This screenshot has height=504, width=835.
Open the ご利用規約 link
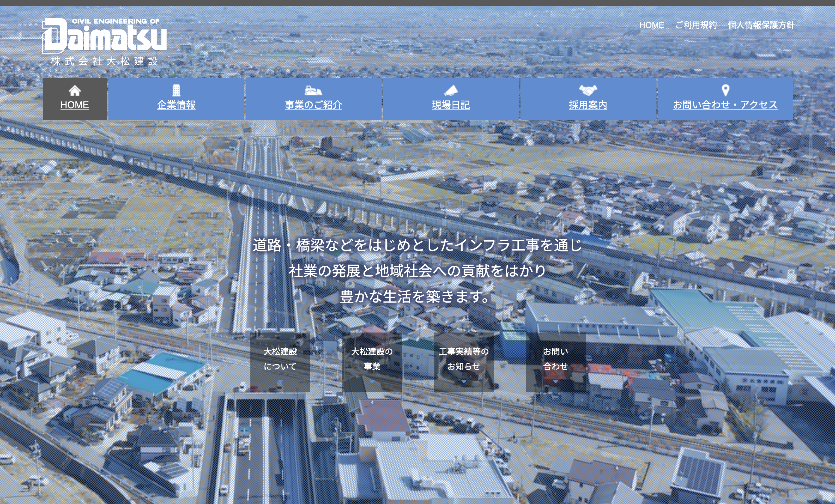tap(696, 25)
